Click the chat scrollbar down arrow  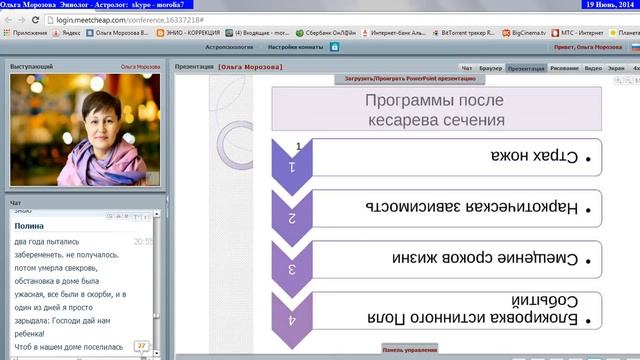tap(157, 353)
